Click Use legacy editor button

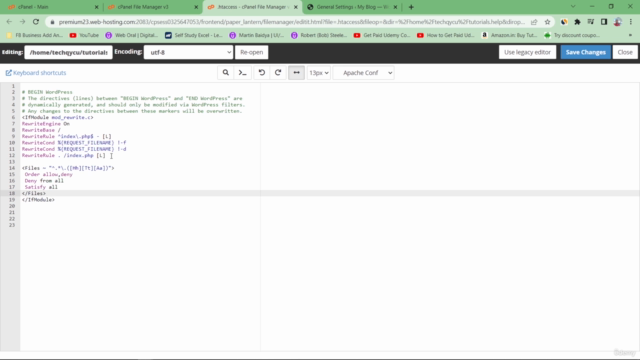527,52
